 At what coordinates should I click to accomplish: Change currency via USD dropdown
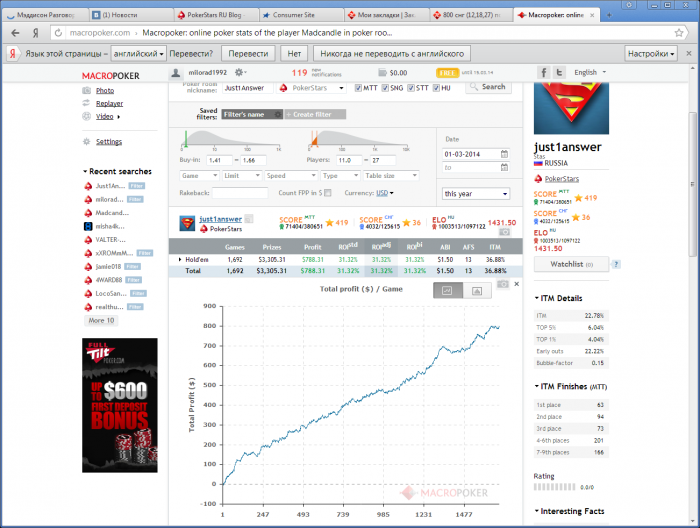(x=385, y=193)
